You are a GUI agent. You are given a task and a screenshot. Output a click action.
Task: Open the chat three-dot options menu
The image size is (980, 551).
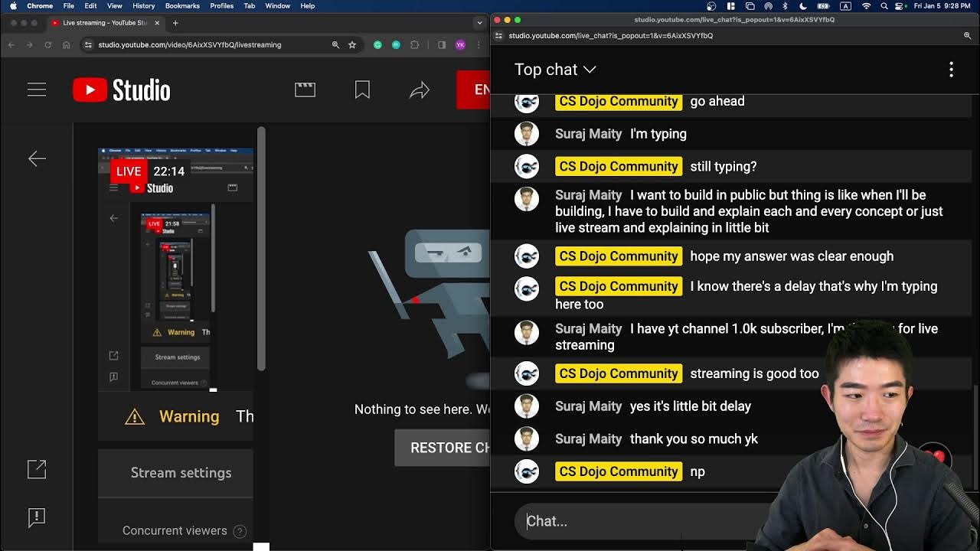[951, 70]
